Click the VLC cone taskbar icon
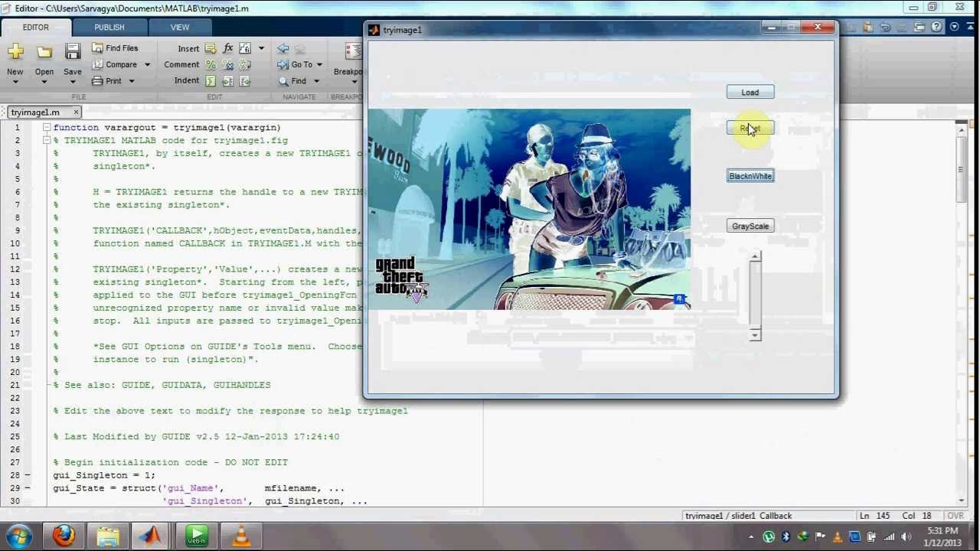This screenshot has height=551, width=980. click(x=241, y=536)
